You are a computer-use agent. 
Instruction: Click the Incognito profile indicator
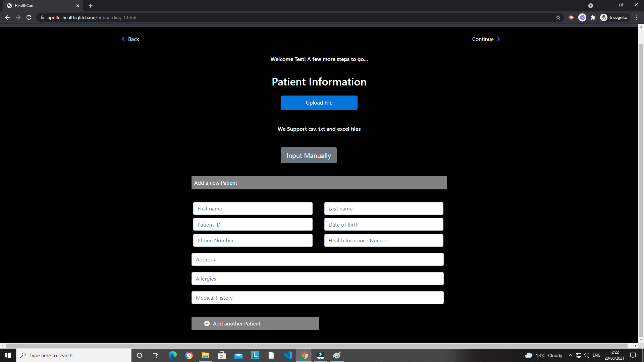(x=614, y=17)
